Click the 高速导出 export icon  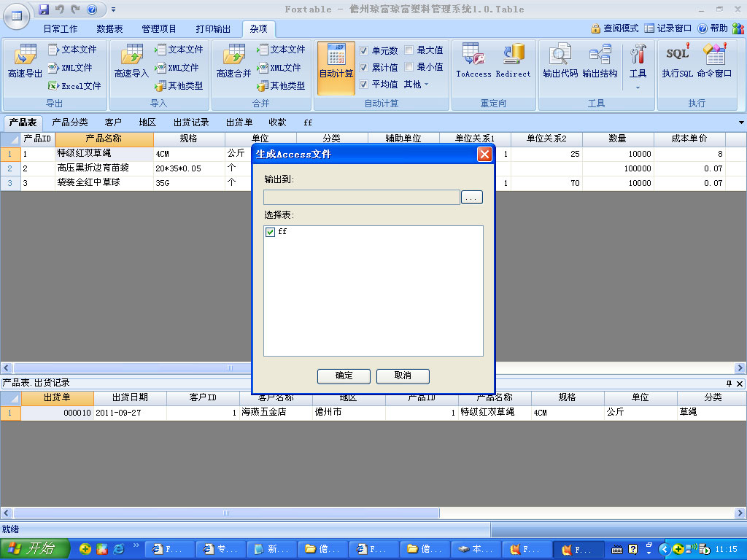pos(25,61)
